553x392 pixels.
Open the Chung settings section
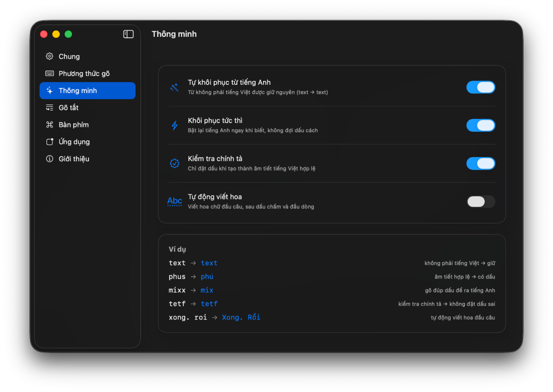88,56
